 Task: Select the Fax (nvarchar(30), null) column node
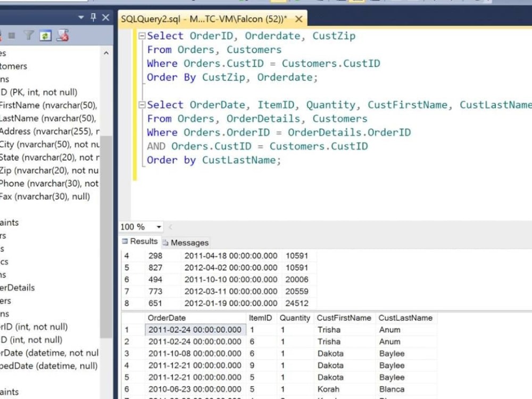click(45, 196)
